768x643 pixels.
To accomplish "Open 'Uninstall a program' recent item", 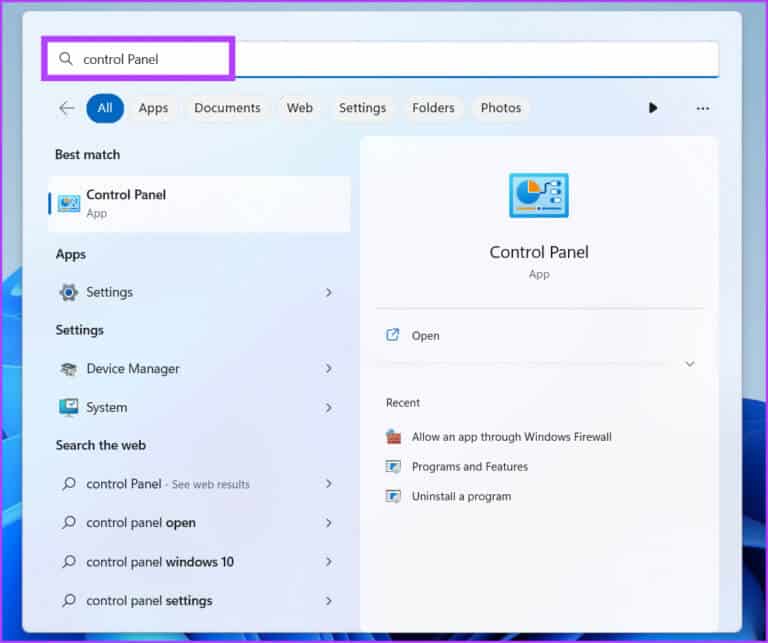I will (461, 497).
